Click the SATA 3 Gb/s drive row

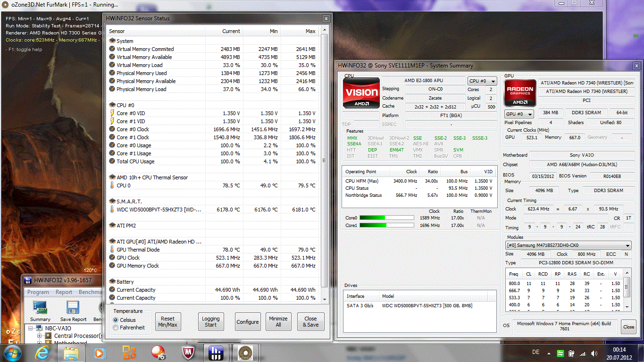pos(419,306)
